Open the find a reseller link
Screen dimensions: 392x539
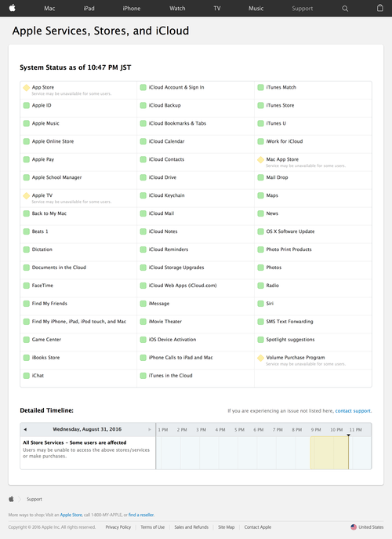[x=141, y=515]
